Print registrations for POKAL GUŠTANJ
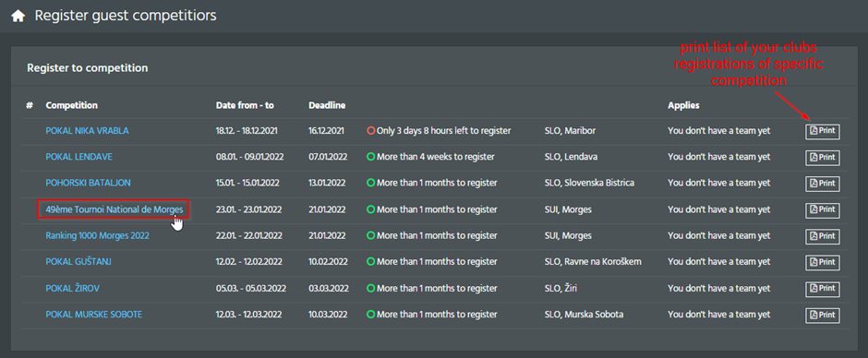This screenshot has width=868, height=358. 823,262
